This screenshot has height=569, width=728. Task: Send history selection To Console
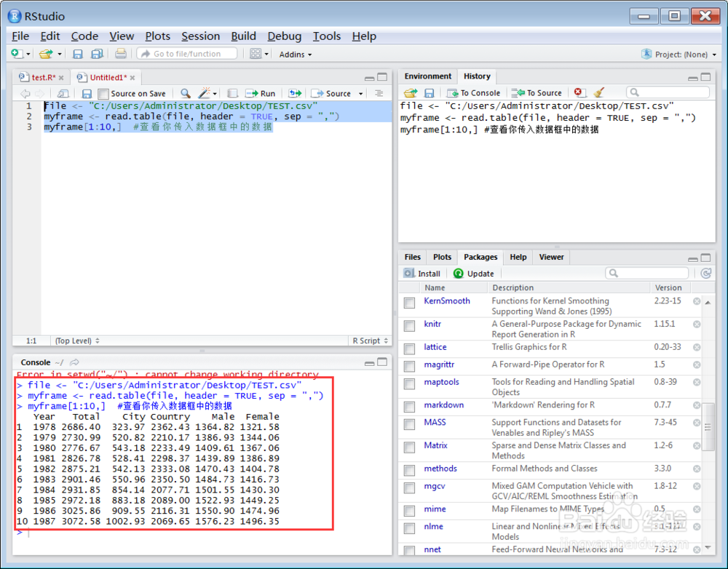click(x=473, y=93)
